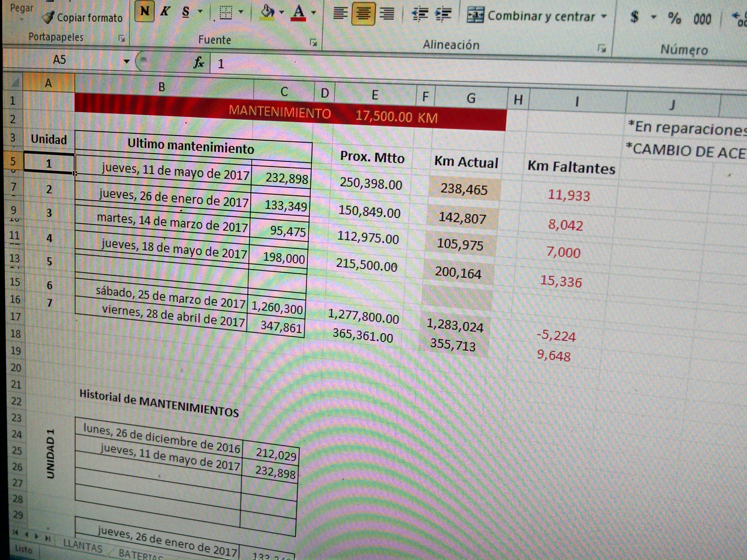The width and height of the screenshot is (747, 560).
Task: Apply red font color icon
Action: 299,13
